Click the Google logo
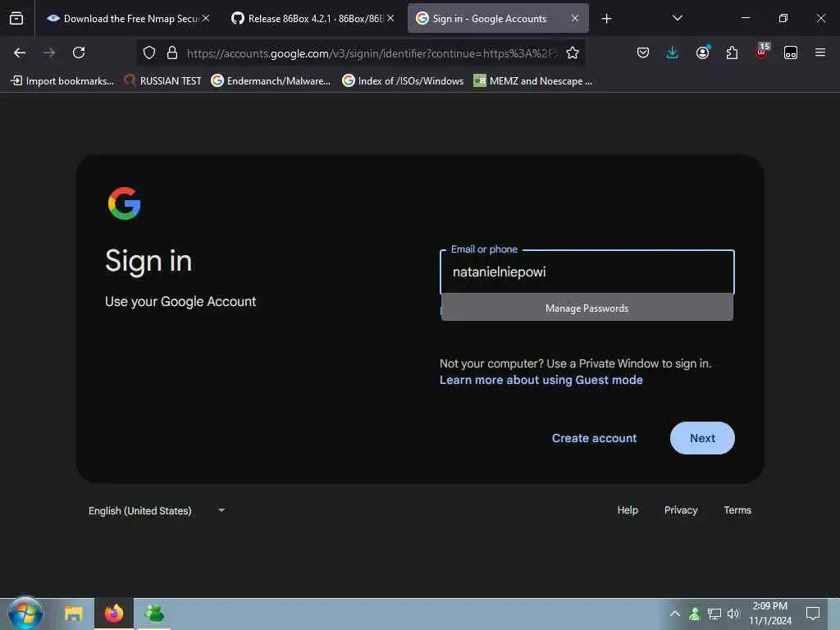Viewport: 840px width, 630px height. point(125,203)
